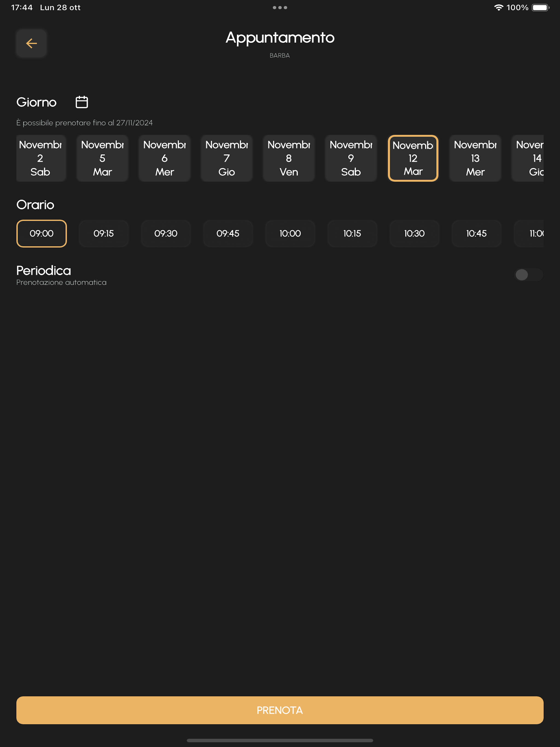Tap the Wi-Fi status icon
Screen dimensions: 560x747
point(498,7)
